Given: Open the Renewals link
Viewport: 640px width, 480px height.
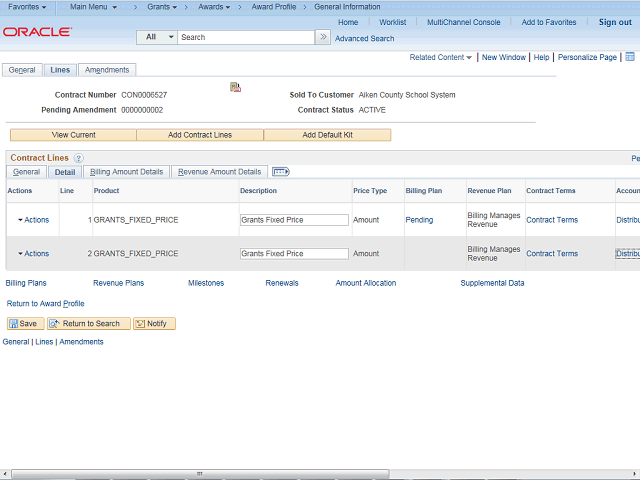Looking at the screenshot, I should click(282, 283).
